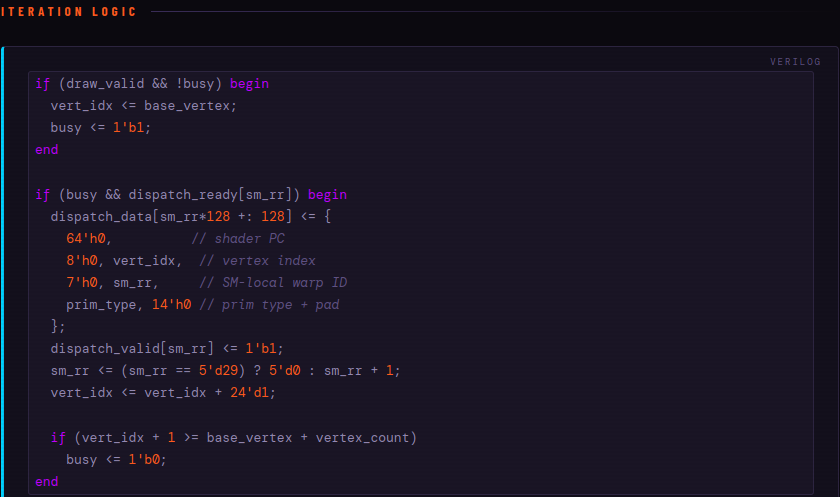Viewport: 840px width, 497px height.
Task: Click the line 'if (draw_valid && !busy) begin'
Action: point(152,84)
